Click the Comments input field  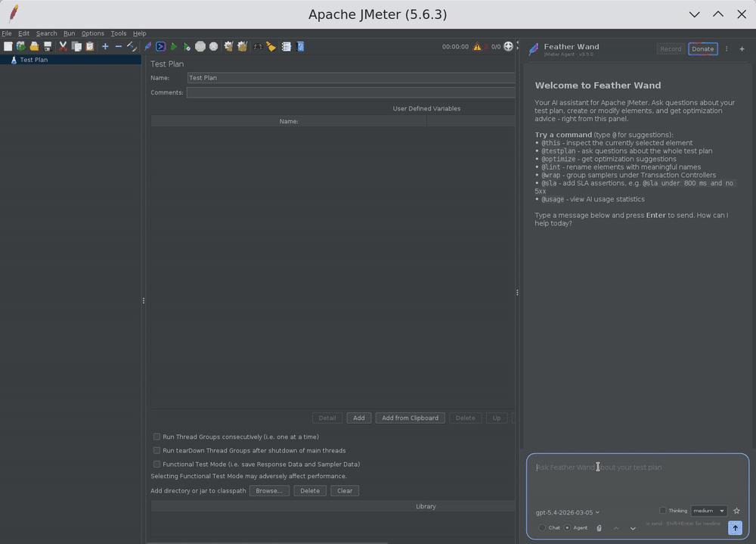coord(351,92)
